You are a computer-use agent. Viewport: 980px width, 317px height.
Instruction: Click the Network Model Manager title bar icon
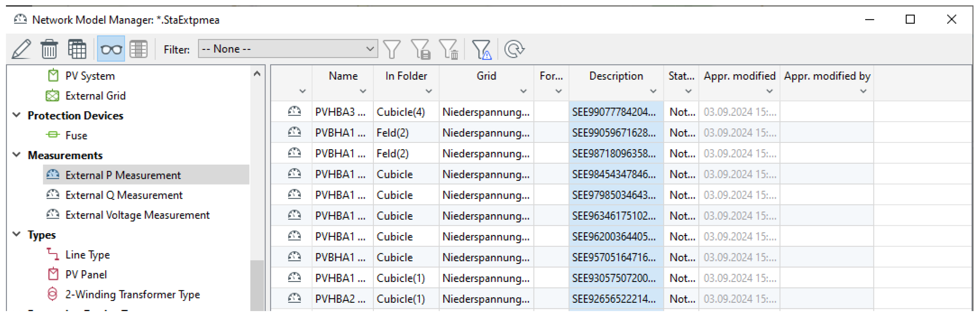click(x=20, y=19)
